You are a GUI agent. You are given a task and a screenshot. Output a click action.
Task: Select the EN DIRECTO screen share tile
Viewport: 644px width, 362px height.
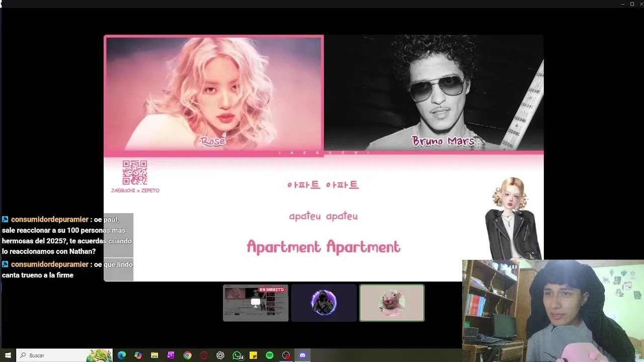[x=256, y=303]
